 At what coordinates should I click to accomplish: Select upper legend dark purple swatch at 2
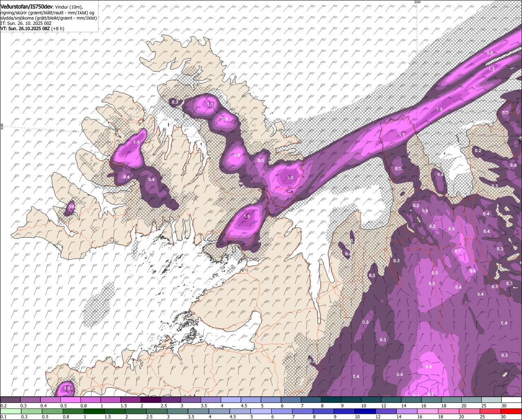tap(150, 400)
